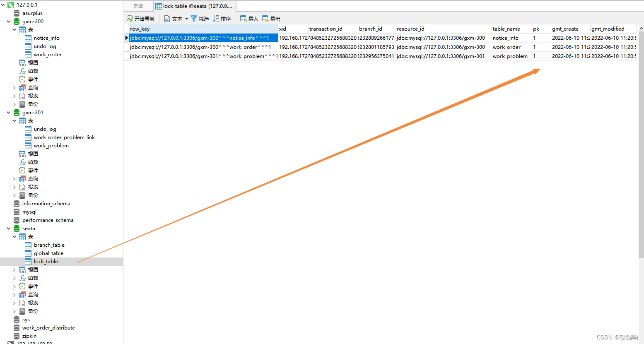Click the 视图 views icon under gxm-300
644x344 pixels.
tap(22, 63)
